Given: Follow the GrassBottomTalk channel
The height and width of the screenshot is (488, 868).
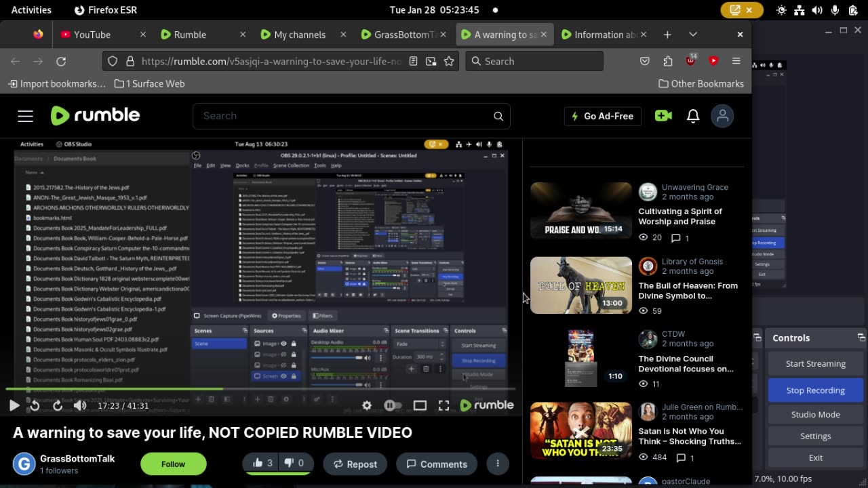Looking at the screenshot, I should (173, 464).
